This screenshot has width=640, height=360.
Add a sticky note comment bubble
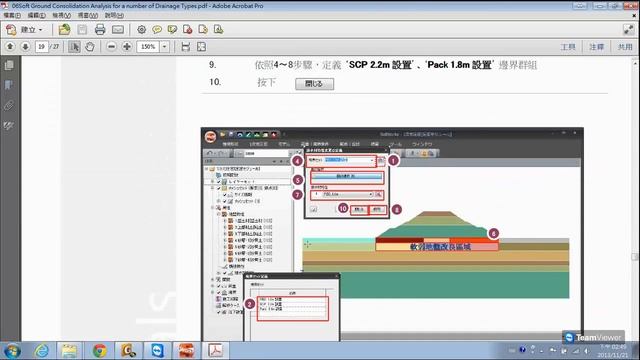[x=157, y=29]
